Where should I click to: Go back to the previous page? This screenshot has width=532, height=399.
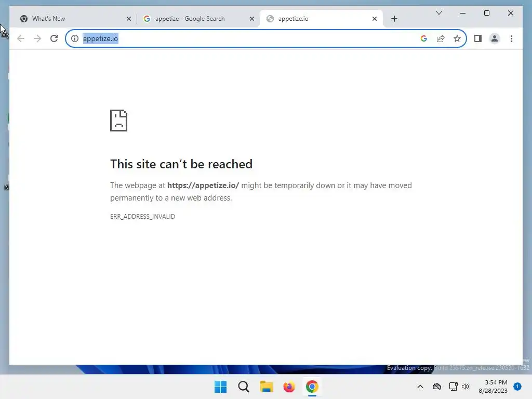coord(21,38)
